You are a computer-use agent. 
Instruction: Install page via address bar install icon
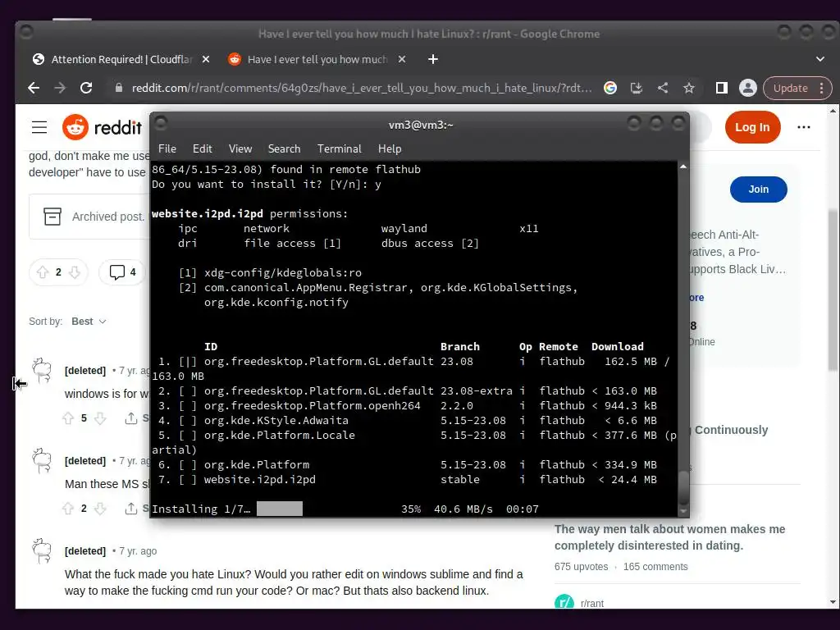pos(637,88)
